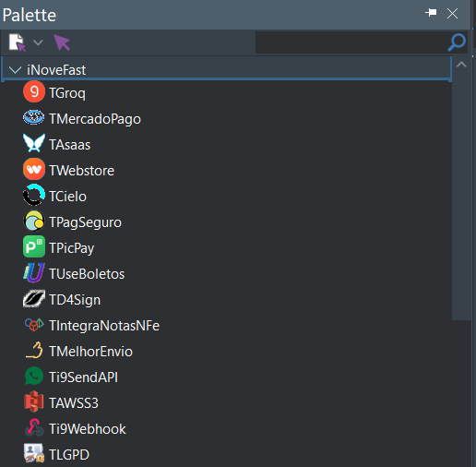Pin the Palette panel
Viewport: 476px width, 467px height.
(x=431, y=13)
